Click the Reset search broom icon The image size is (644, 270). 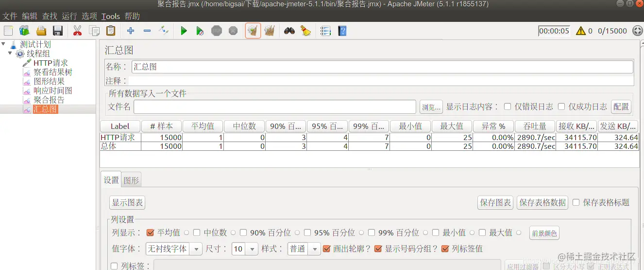pyautogui.click(x=305, y=31)
